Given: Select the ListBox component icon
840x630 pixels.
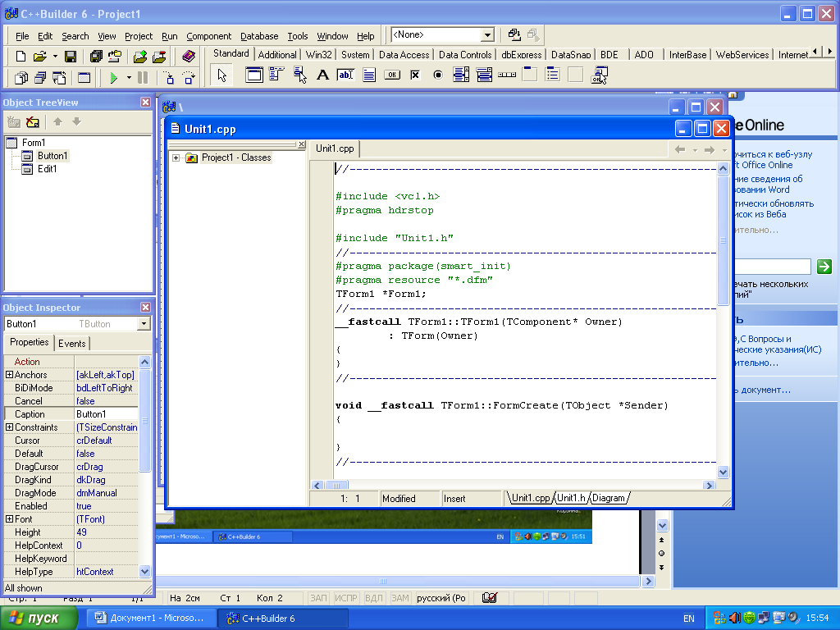Looking at the screenshot, I should (x=461, y=75).
